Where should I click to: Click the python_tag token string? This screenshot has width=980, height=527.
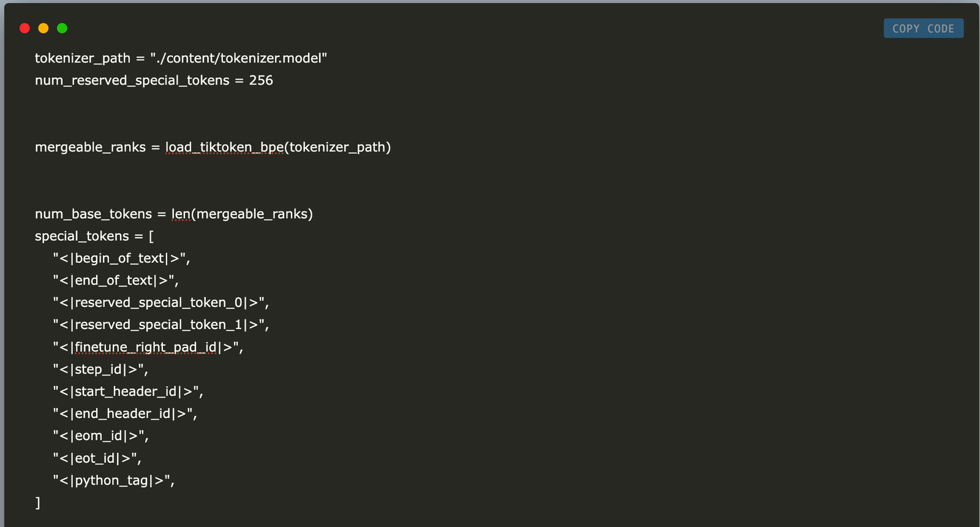pyautogui.click(x=113, y=480)
